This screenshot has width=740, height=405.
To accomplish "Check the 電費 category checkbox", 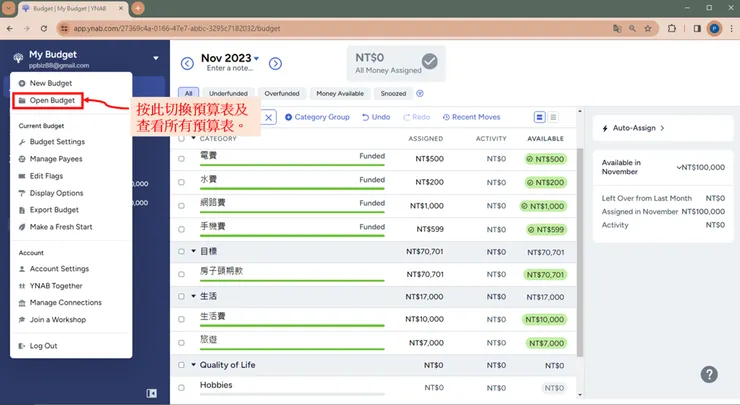I will (181, 159).
